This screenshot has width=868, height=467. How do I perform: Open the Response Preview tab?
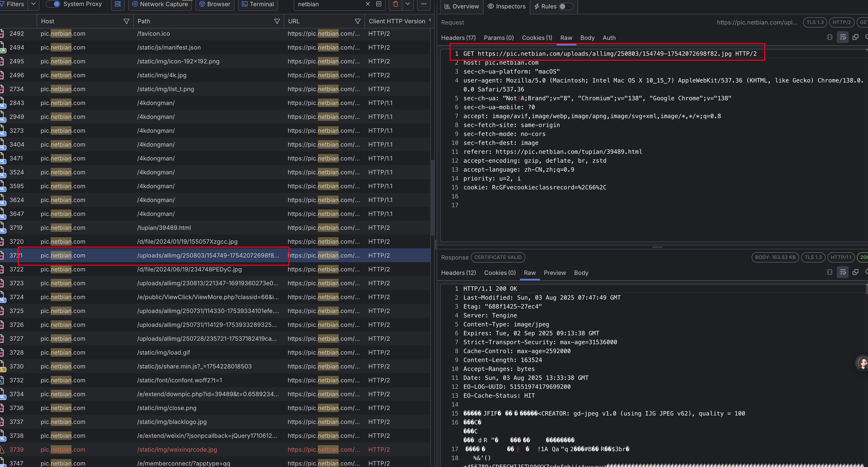click(x=555, y=273)
